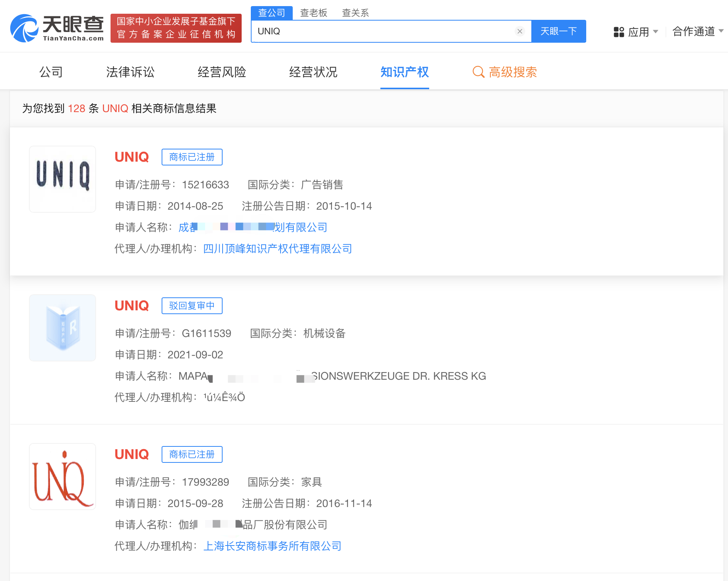This screenshot has height=581, width=728.
Task: Open link 上海长安商标事务所有限公司
Action: (x=272, y=546)
